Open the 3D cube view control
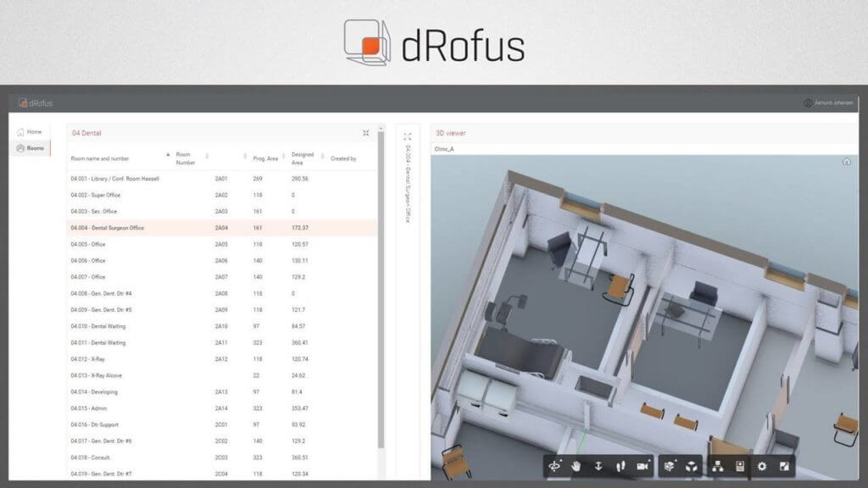 click(x=693, y=467)
